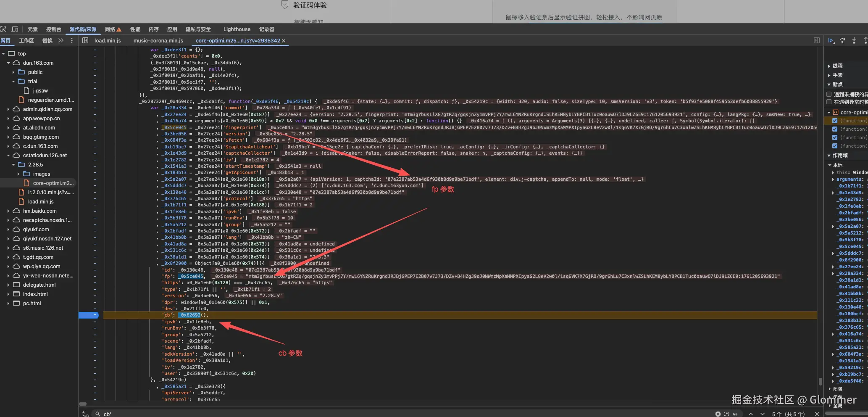Screen dimensions: 868x417
Task: Collapse the 作用域 scope section
Action: coord(829,156)
